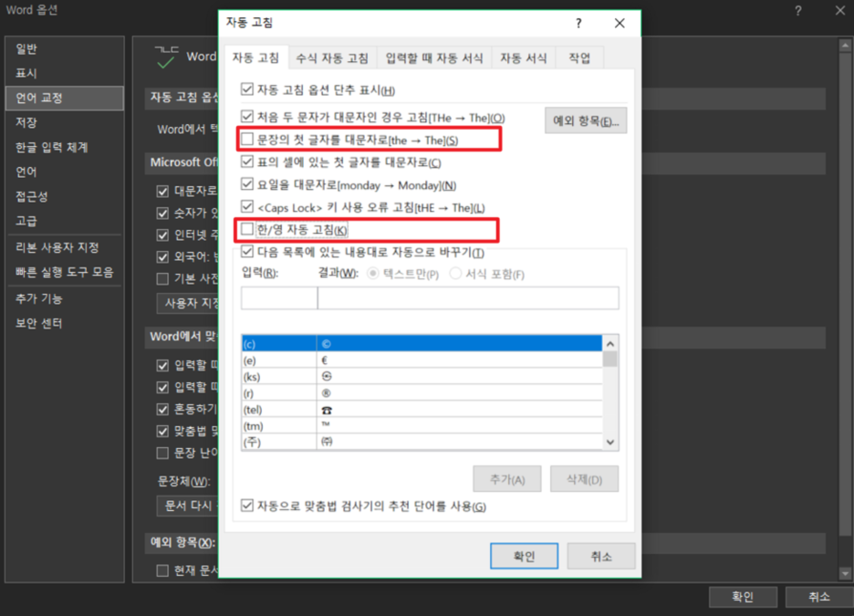Open 빠른 실행 도구 모음 category

click(64, 272)
